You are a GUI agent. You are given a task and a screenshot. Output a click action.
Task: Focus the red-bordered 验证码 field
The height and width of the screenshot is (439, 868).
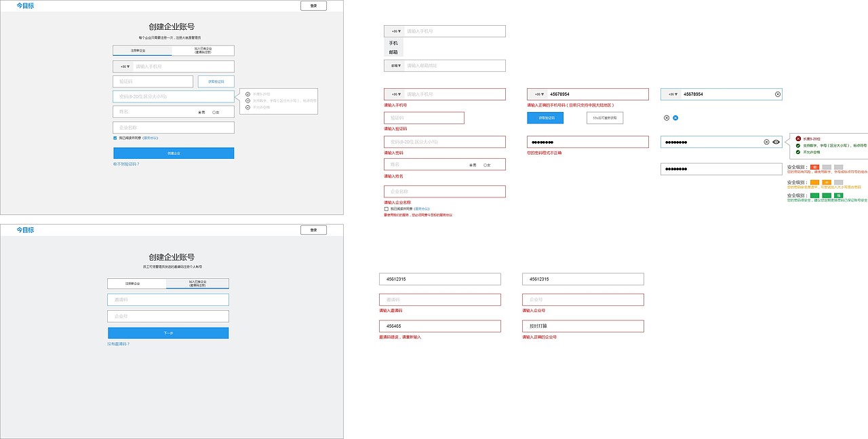pos(424,118)
